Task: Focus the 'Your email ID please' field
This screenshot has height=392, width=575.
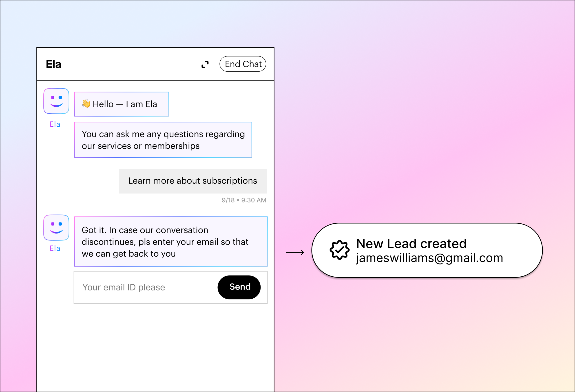Action: click(x=146, y=287)
